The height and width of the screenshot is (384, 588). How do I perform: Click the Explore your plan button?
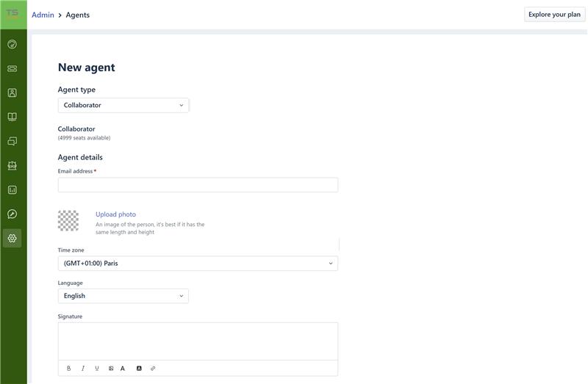(x=554, y=15)
